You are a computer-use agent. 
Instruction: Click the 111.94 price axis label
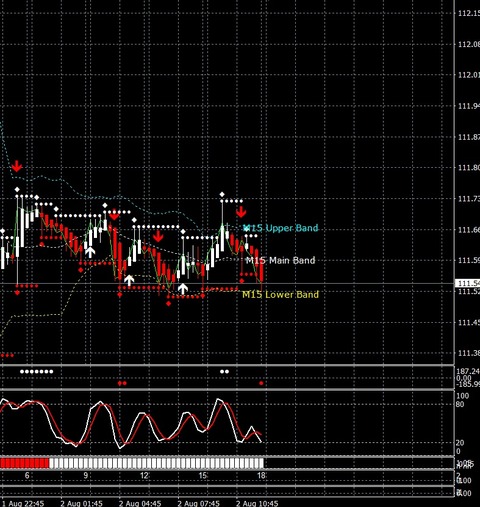[x=469, y=106]
